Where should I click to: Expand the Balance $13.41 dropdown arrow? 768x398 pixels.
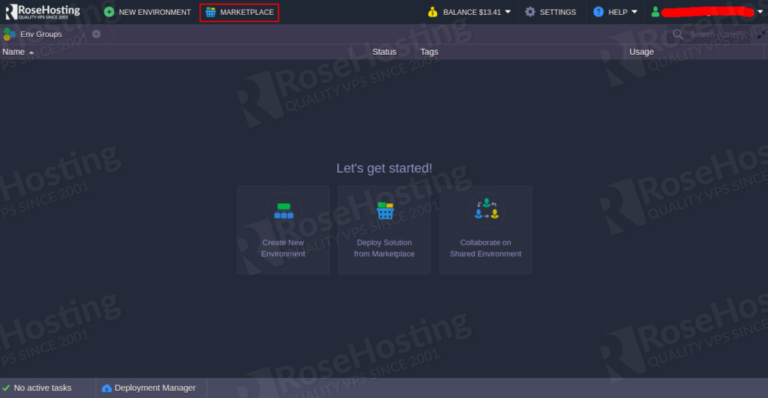pyautogui.click(x=508, y=12)
